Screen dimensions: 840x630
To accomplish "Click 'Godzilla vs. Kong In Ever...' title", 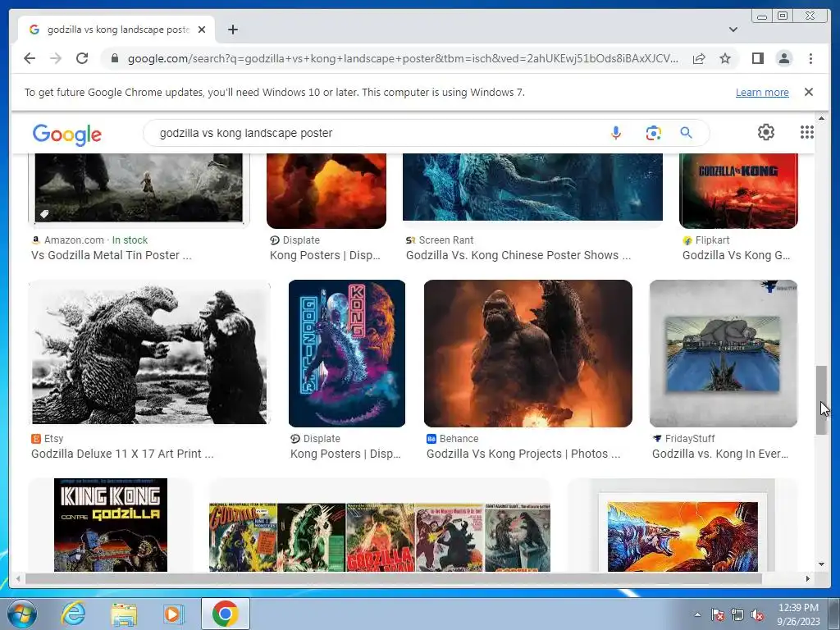I will point(720,454).
